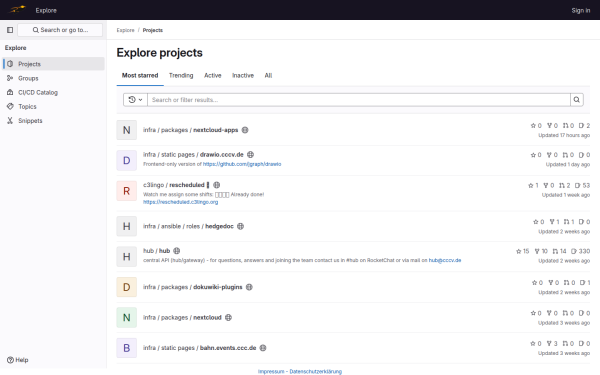600x375 pixels.
Task: Click the Impressum footer link
Action: (x=271, y=372)
